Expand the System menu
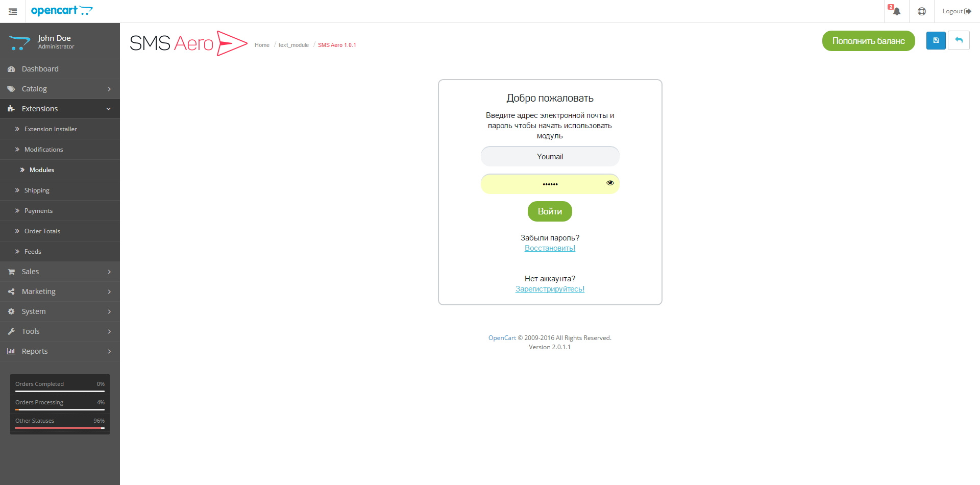 pos(60,311)
